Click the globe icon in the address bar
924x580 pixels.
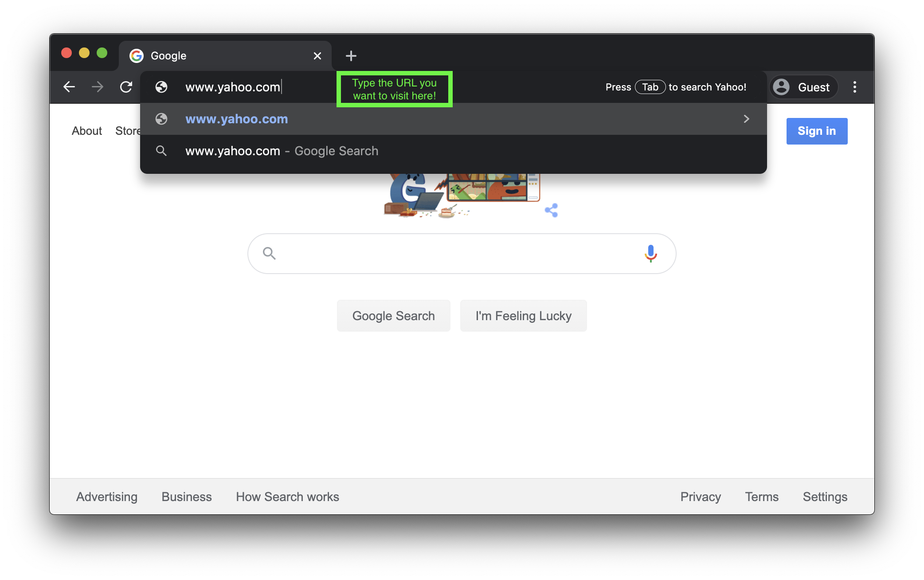pyautogui.click(x=161, y=87)
